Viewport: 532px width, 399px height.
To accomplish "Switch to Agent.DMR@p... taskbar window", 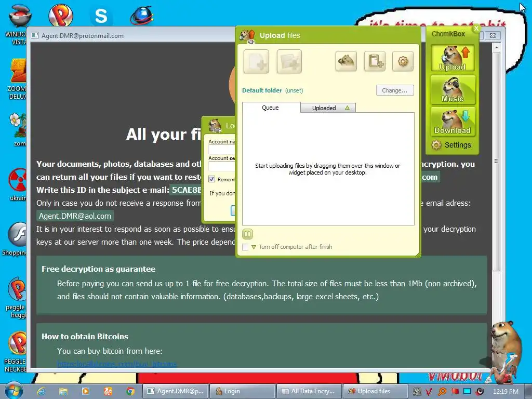I will [x=175, y=391].
